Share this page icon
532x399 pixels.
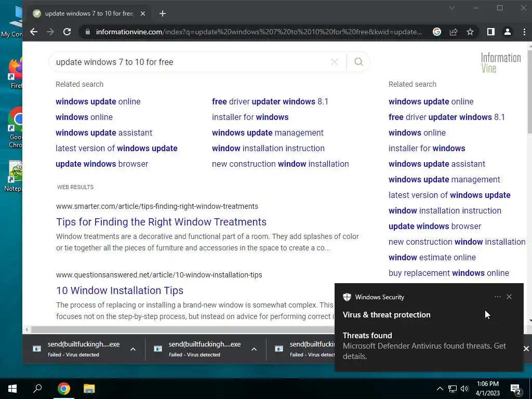click(x=454, y=32)
